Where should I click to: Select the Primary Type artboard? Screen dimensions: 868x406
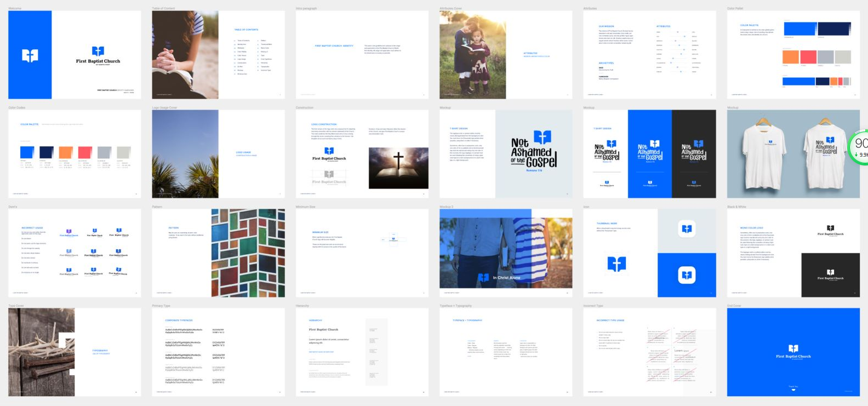tap(218, 352)
